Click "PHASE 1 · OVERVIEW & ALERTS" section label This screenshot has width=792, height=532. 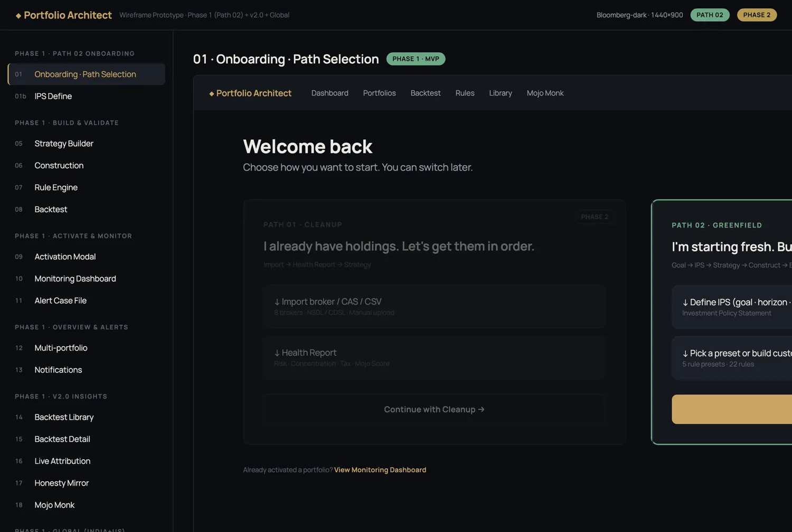72,327
